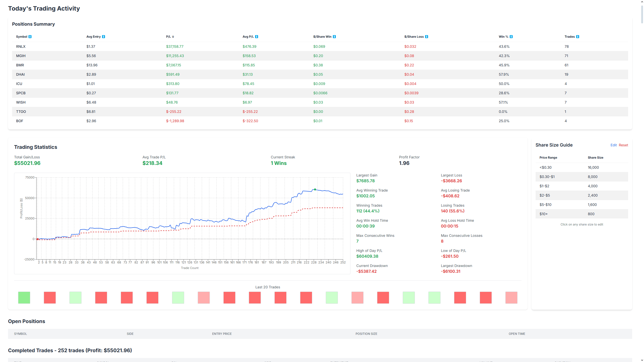Click green high point marker on chart
Screen dimensions: 644x362
[x=315, y=190]
